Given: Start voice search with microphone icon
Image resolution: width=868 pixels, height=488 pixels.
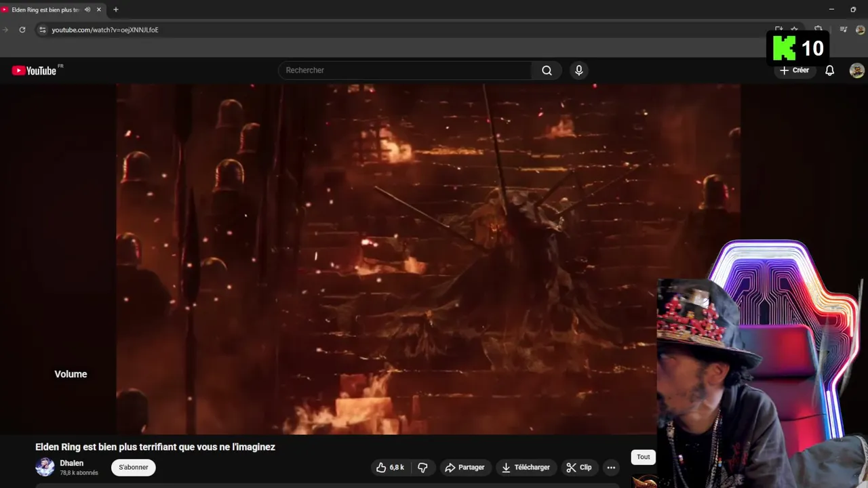Looking at the screenshot, I should 578,70.
